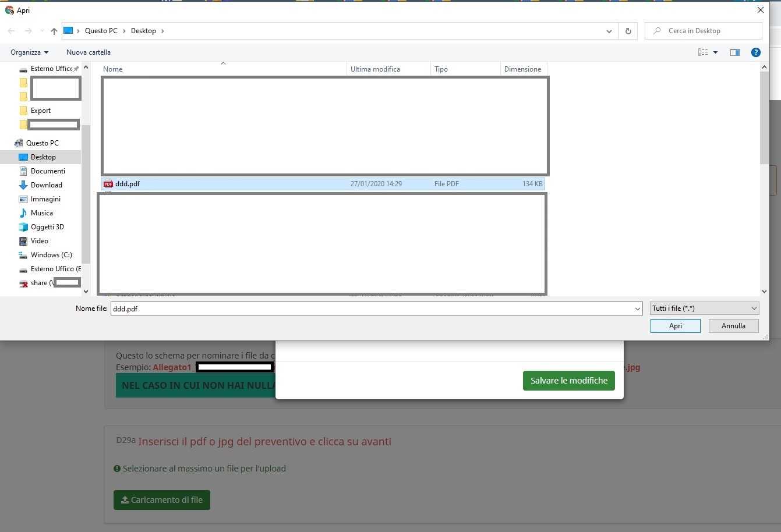Expand the chevron after Questo PC in the address bar

124,31
